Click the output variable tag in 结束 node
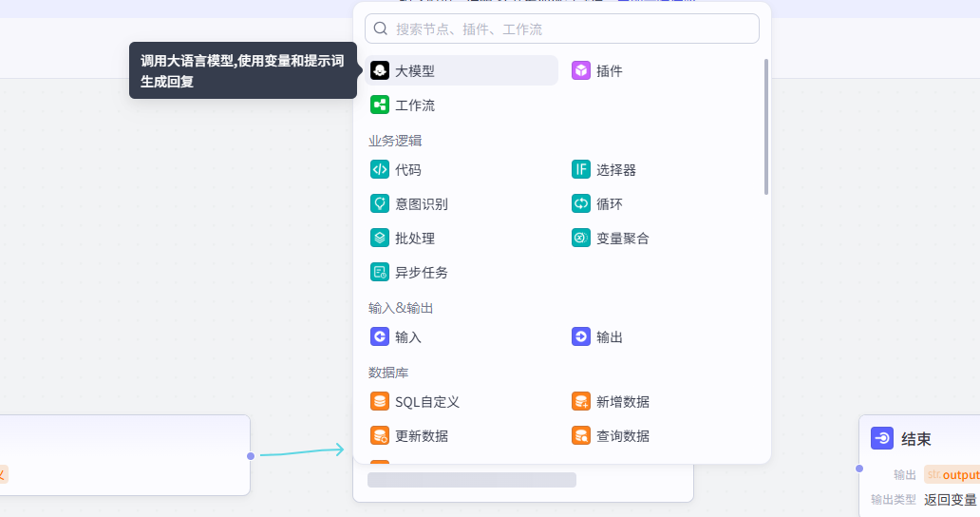 pyautogui.click(x=952, y=474)
